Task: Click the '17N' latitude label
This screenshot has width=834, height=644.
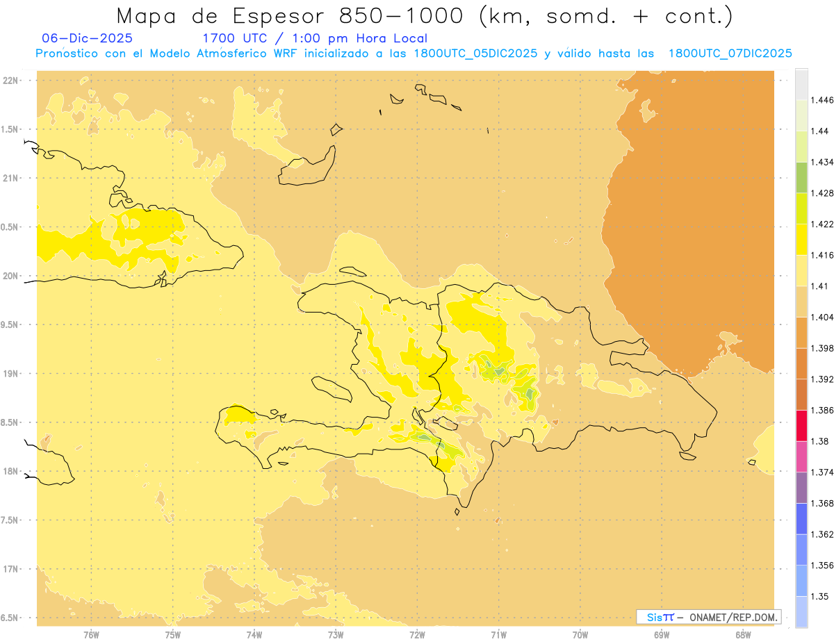Action: (x=12, y=569)
